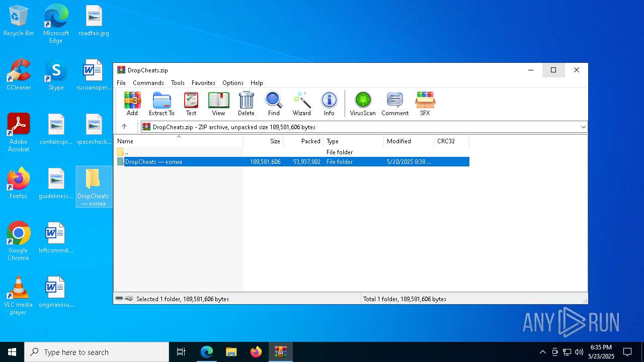Open the Find magnifier tool
Screen dimensions: 644x362
[274, 104]
